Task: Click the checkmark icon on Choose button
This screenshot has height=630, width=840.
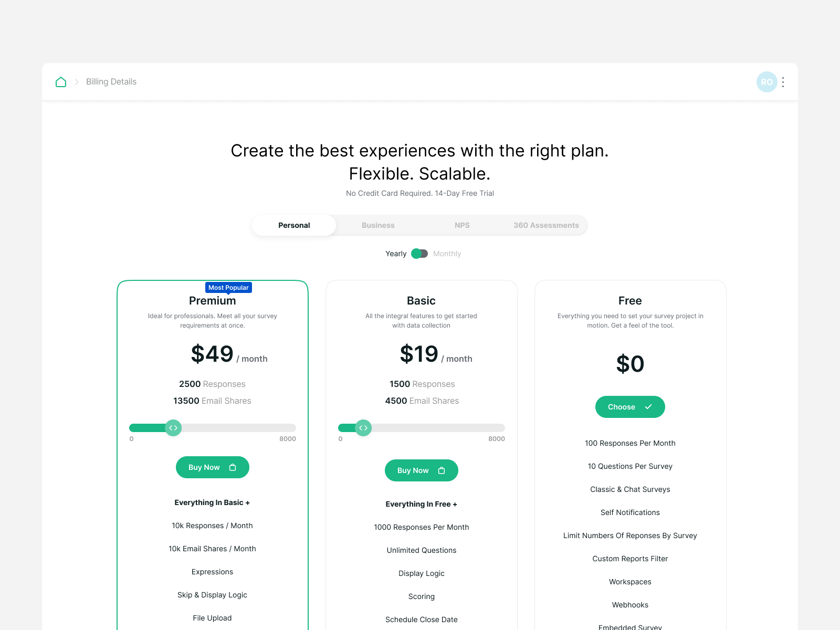Action: pos(648,407)
